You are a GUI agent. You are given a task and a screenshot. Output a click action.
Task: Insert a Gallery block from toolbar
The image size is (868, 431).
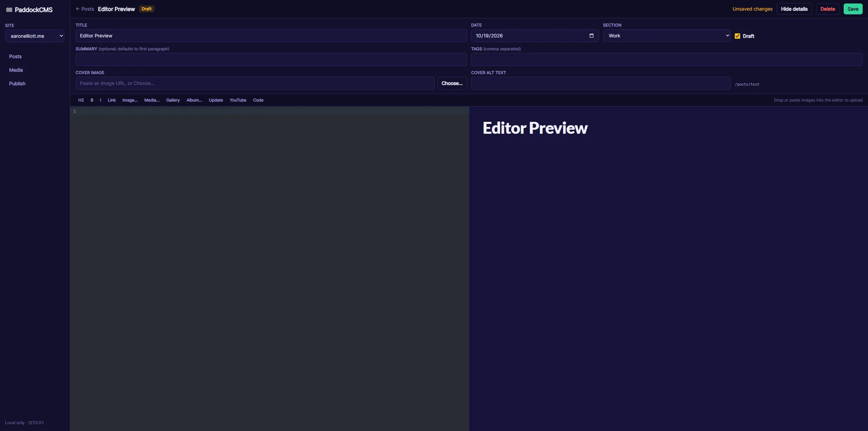click(173, 100)
